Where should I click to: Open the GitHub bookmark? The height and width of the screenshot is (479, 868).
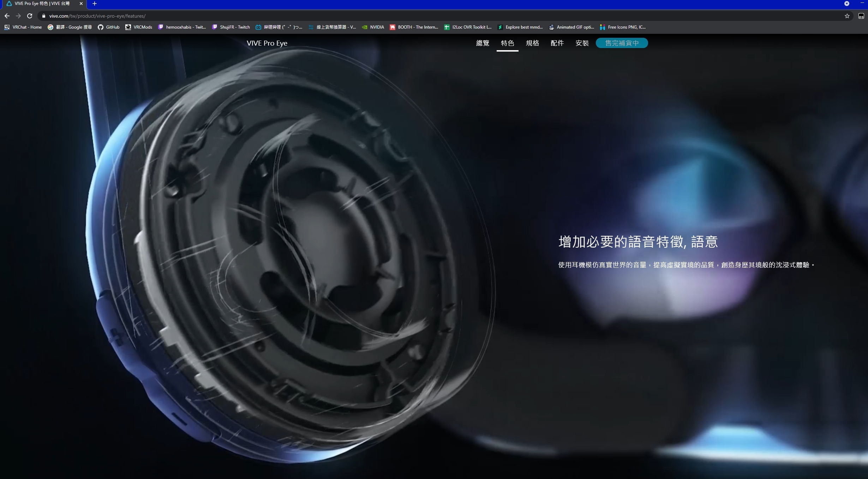[x=109, y=27]
